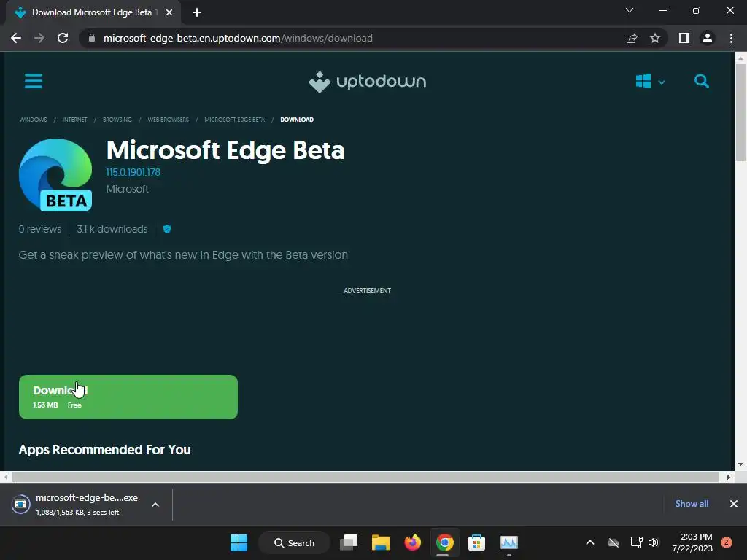The image size is (747, 560).
Task: Click the address bar URL
Action: (238, 38)
